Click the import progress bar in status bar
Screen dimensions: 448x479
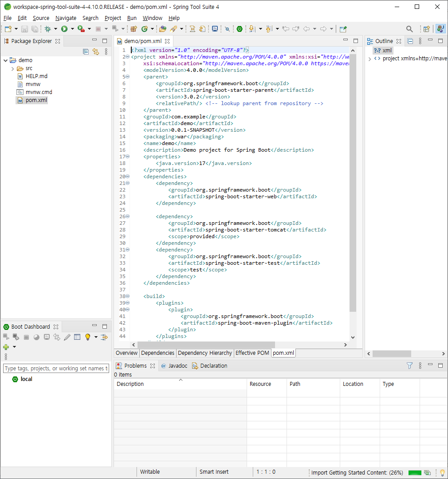(x=415, y=473)
